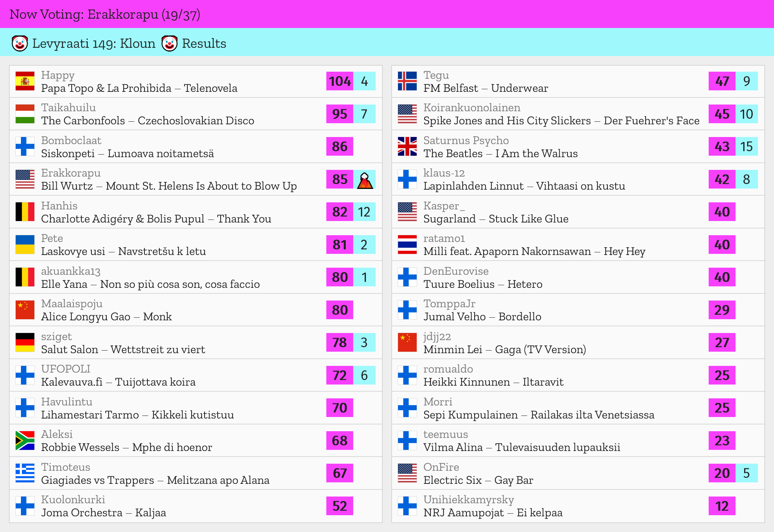The width and height of the screenshot is (774, 532).
Task: Click the username Koirankuonolainen
Action: (472, 108)
